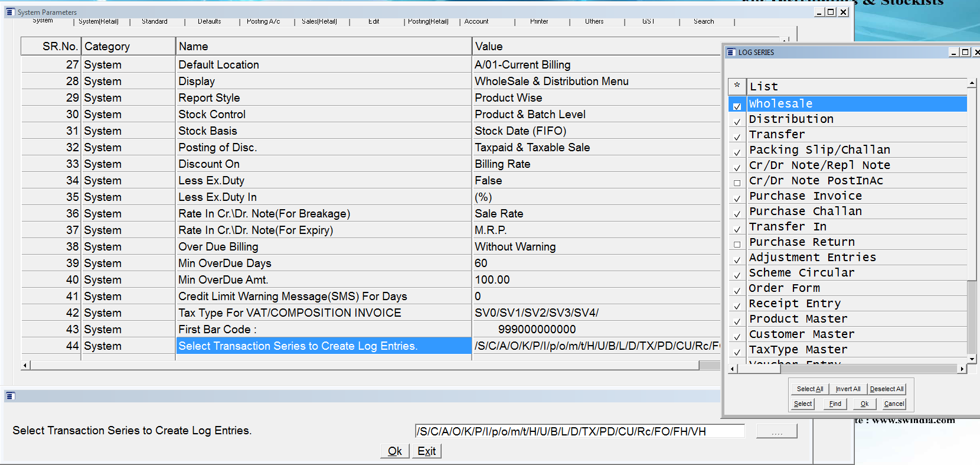Click the Stock Date (FIFO) value
This screenshot has height=465, width=980.
point(520,131)
